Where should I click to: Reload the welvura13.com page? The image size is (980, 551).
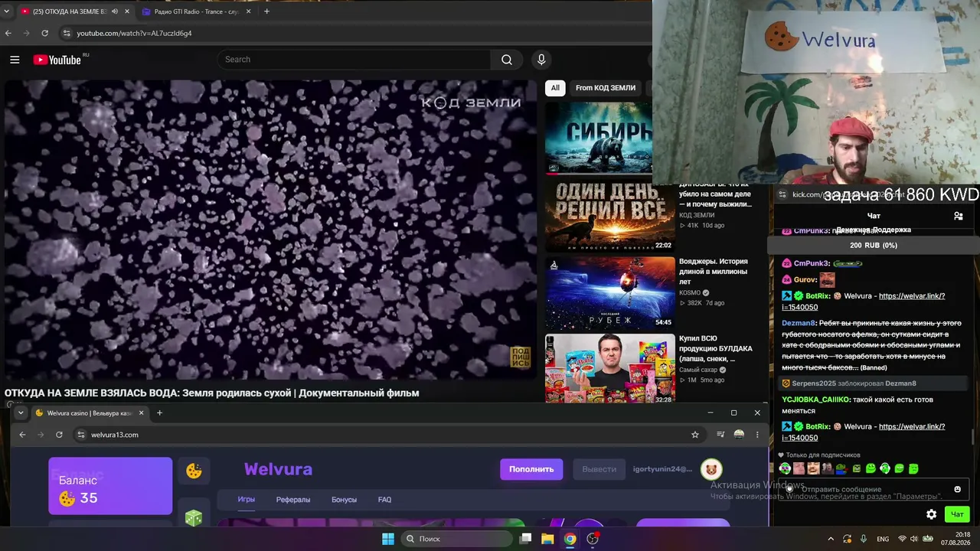(x=59, y=435)
